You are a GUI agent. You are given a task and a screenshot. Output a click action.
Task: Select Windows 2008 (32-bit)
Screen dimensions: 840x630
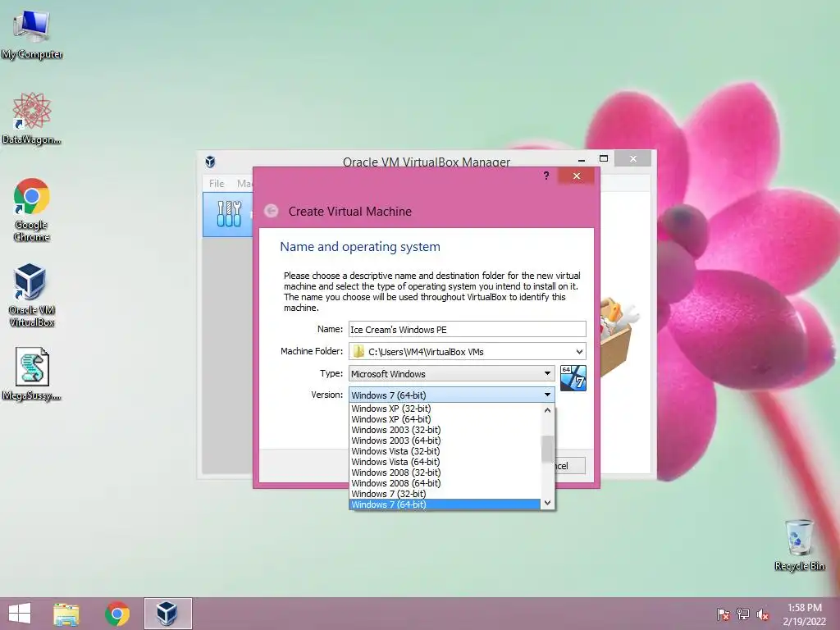click(x=445, y=472)
